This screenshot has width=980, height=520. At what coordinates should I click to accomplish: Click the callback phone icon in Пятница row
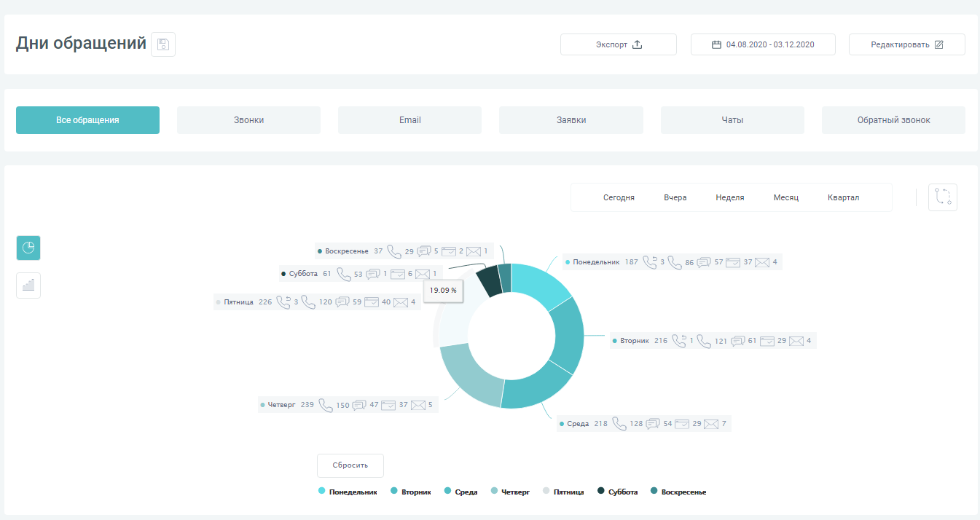pyautogui.click(x=283, y=302)
